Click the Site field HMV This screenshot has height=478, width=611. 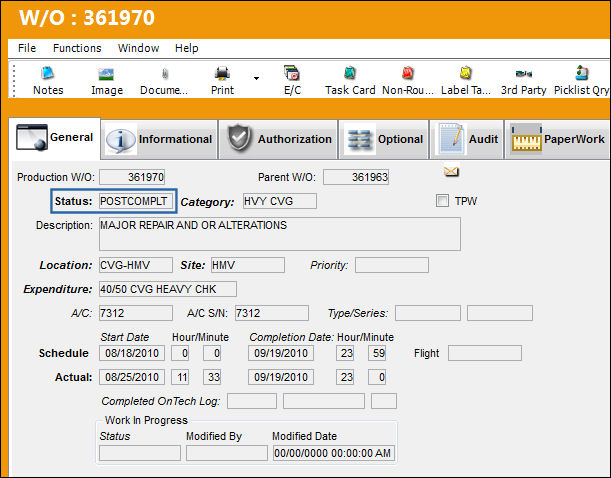click(248, 265)
